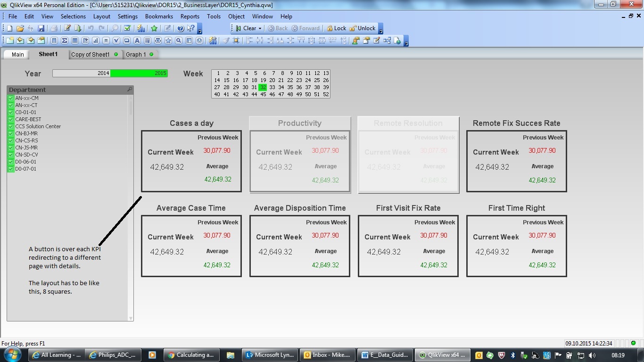The height and width of the screenshot is (362, 644).
Task: Open the Clear dropdown arrow
Action: (260, 28)
